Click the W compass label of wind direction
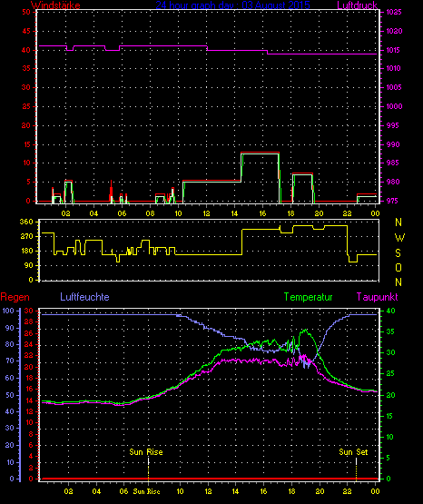423x504 pixels. pos(399,238)
